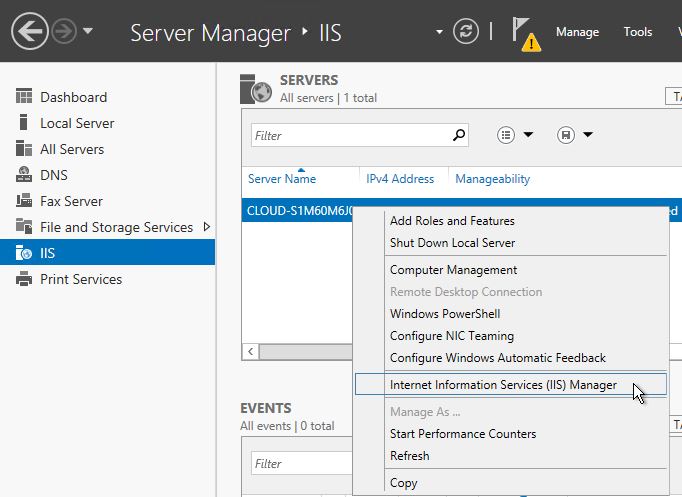682x497 pixels.
Task: Click the Print Services printer icon
Action: tap(24, 279)
